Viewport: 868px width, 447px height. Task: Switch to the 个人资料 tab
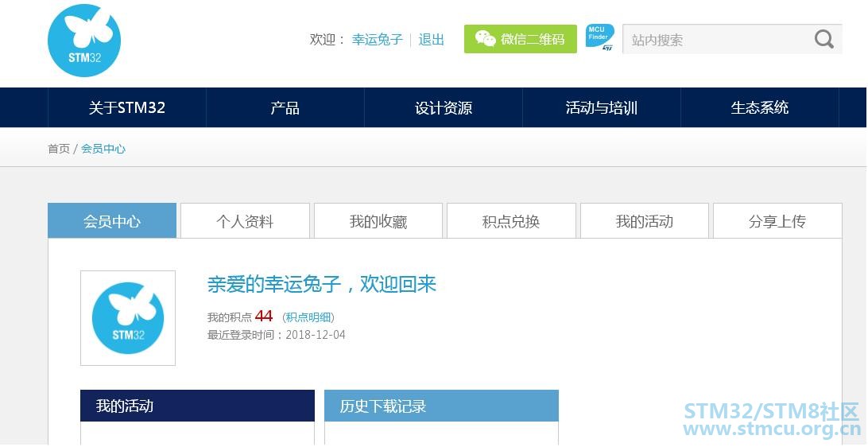point(246,221)
